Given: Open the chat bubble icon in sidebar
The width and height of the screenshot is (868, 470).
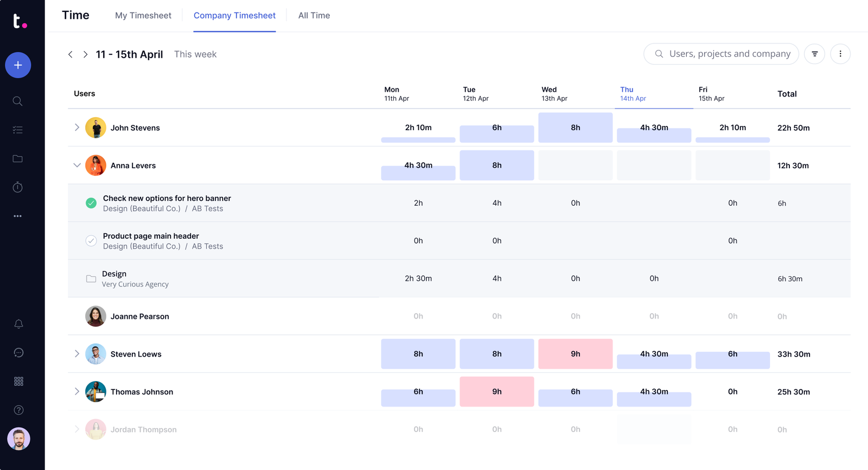Looking at the screenshot, I should tap(18, 353).
